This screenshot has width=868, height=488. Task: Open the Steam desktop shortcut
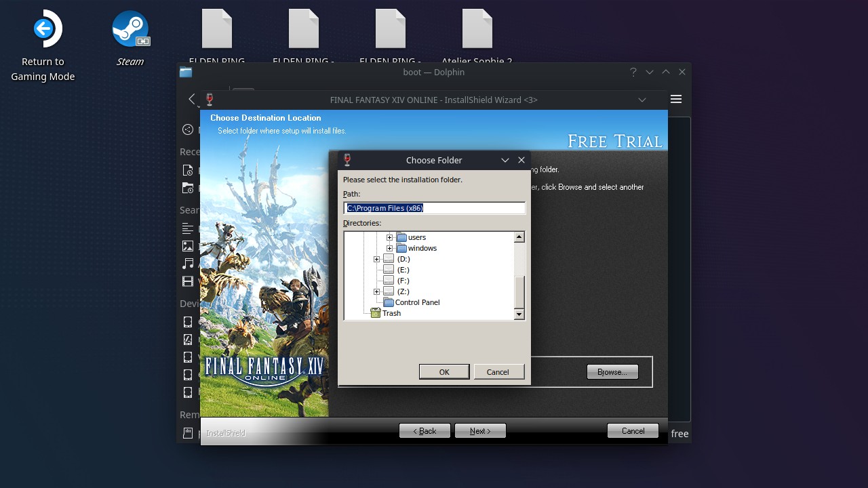click(x=130, y=29)
